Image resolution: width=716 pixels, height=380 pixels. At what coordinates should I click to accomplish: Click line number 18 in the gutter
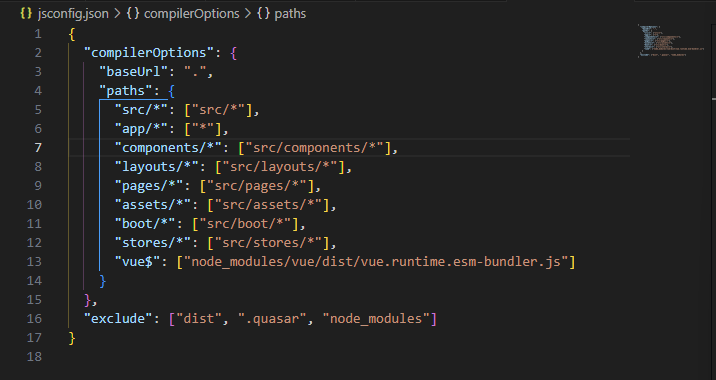pos(34,356)
